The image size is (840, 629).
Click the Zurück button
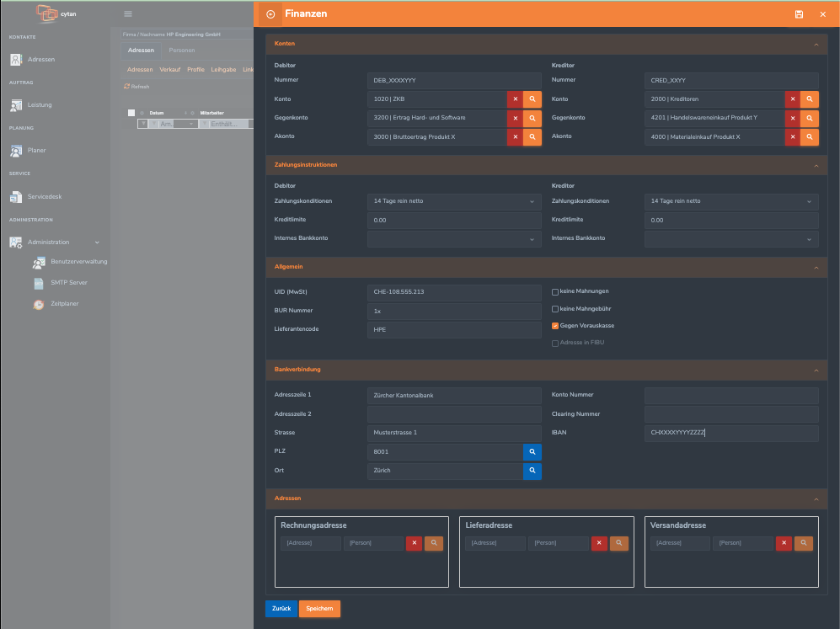281,608
